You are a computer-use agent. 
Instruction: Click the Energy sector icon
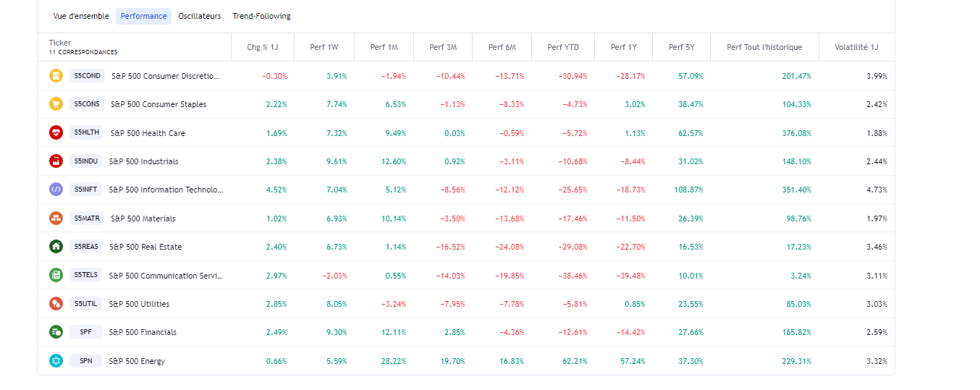tap(56, 360)
